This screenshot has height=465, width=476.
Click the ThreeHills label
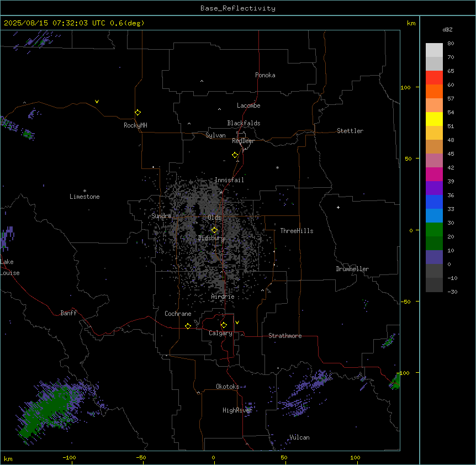(x=297, y=231)
